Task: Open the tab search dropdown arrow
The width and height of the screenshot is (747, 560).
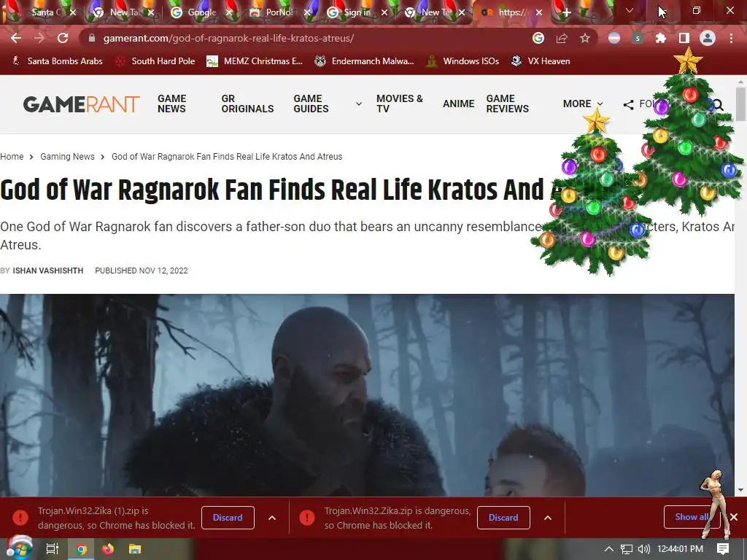Action: (x=630, y=10)
